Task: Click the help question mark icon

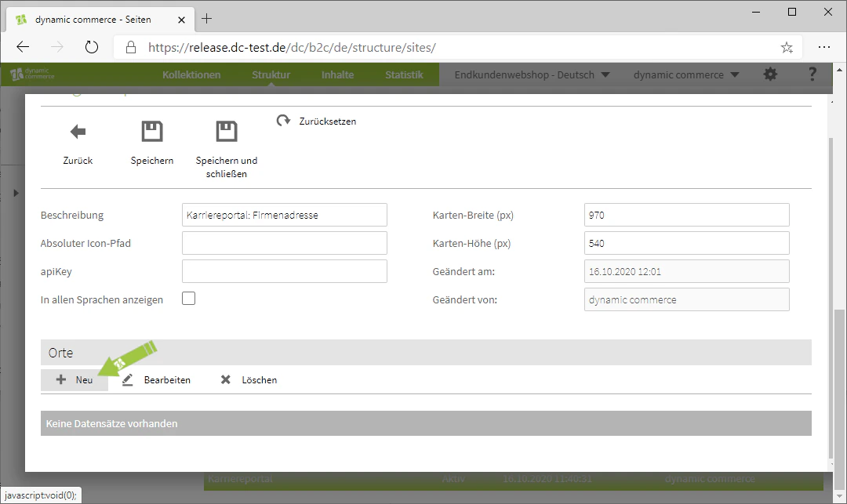Action: click(x=812, y=74)
